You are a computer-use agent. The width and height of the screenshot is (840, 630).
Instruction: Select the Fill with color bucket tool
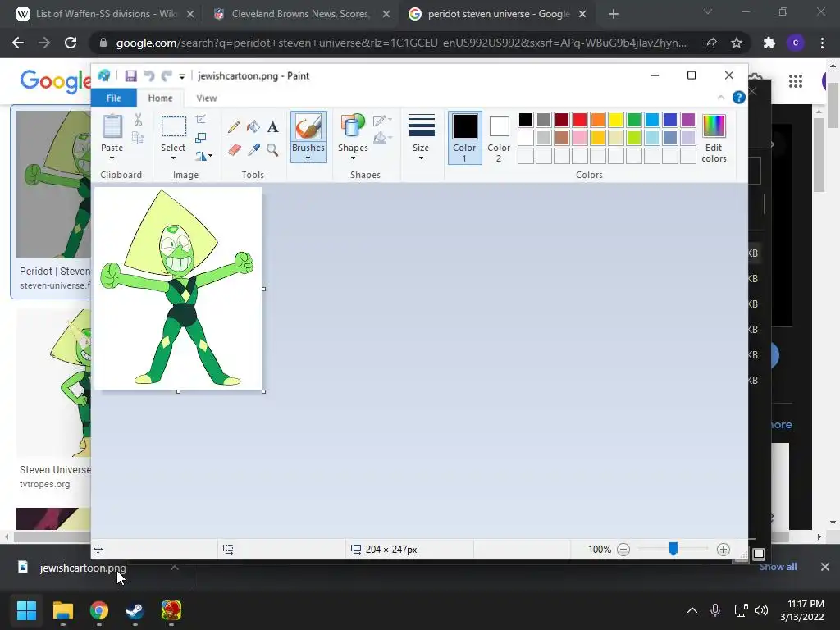pyautogui.click(x=253, y=127)
